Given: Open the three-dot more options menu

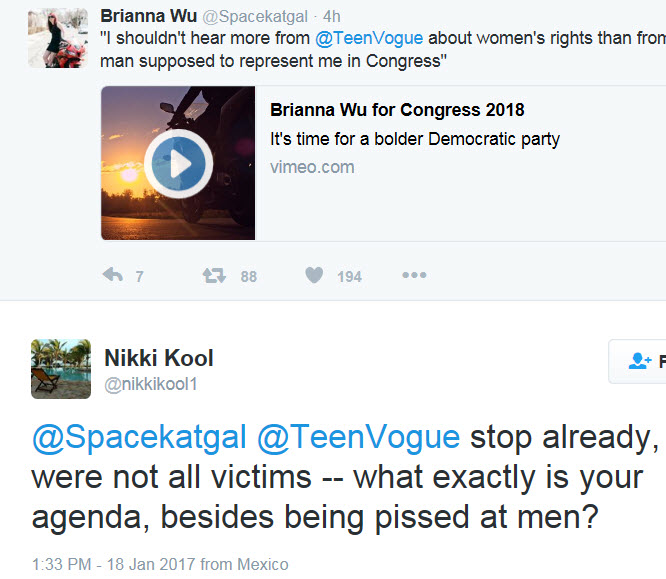Looking at the screenshot, I should click(414, 275).
